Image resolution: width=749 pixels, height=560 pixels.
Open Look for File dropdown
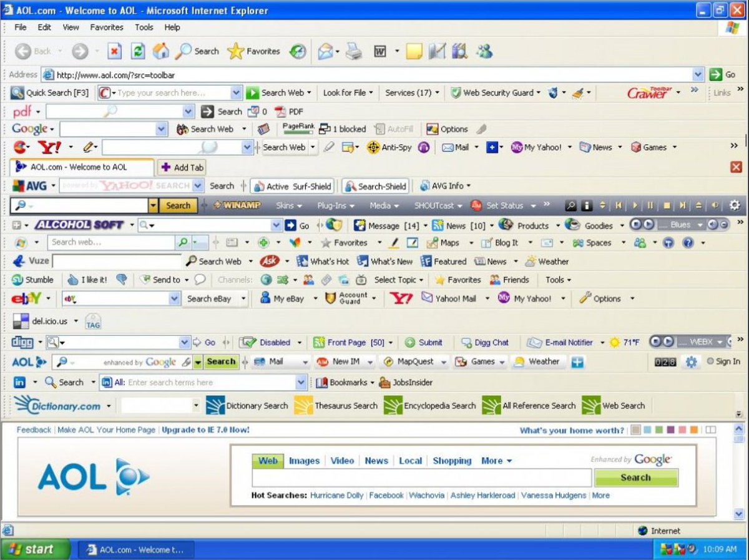coord(348,92)
